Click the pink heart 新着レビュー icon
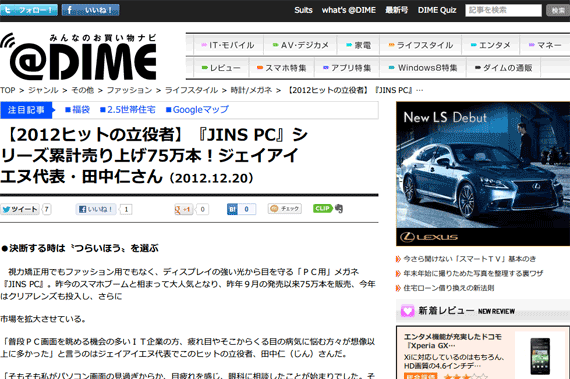The height and width of the screenshot is (379, 570). point(407,311)
